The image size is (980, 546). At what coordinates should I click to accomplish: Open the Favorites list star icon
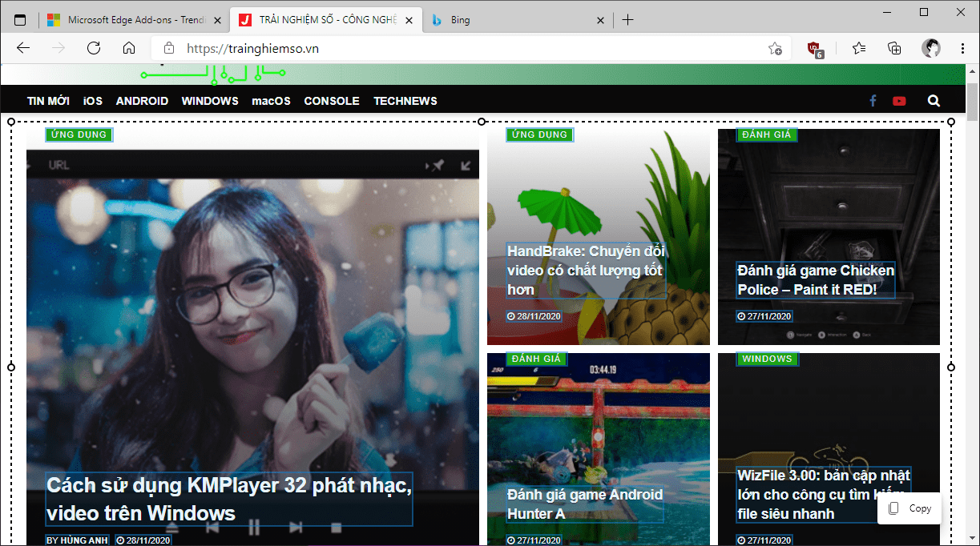pos(859,48)
